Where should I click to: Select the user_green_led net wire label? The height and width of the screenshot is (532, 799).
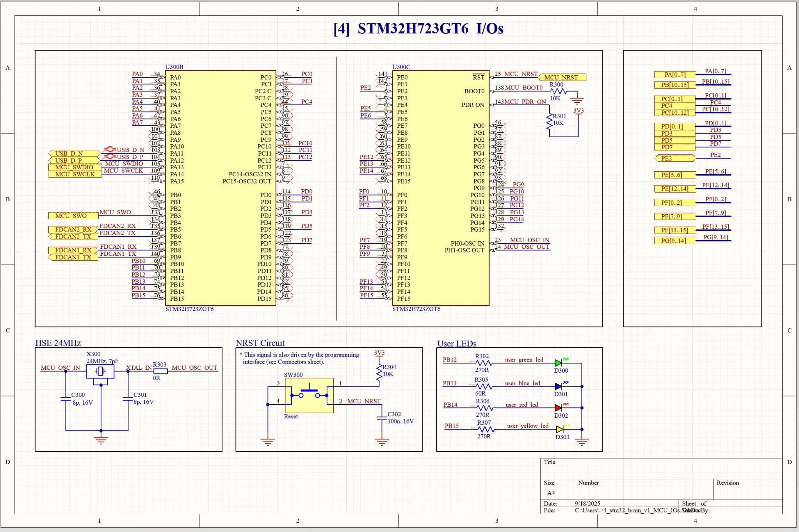524,359
